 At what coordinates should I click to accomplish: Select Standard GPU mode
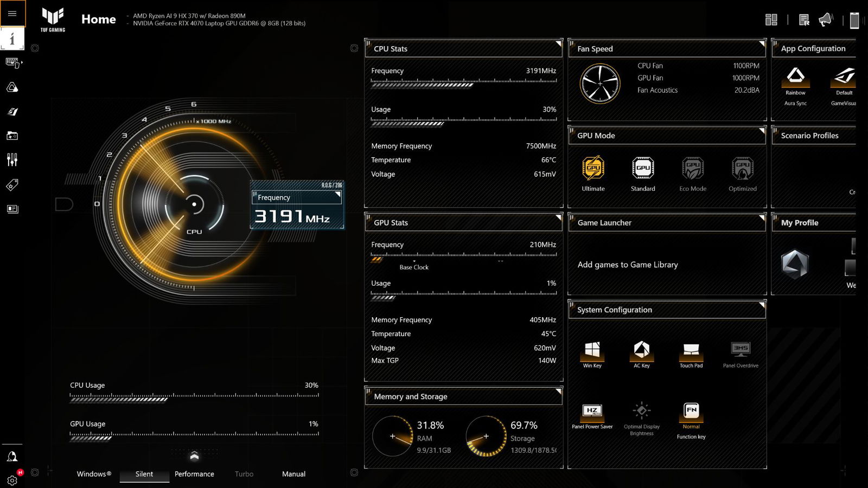click(x=643, y=174)
